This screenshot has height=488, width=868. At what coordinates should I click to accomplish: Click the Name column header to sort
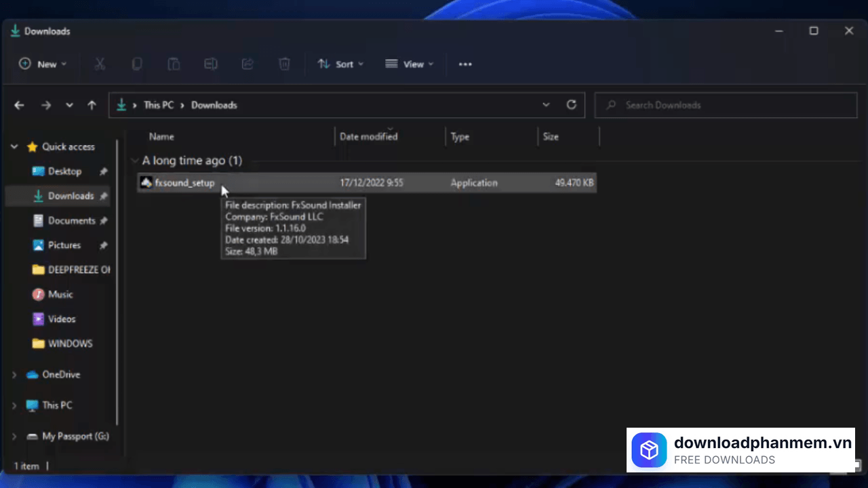(x=161, y=136)
